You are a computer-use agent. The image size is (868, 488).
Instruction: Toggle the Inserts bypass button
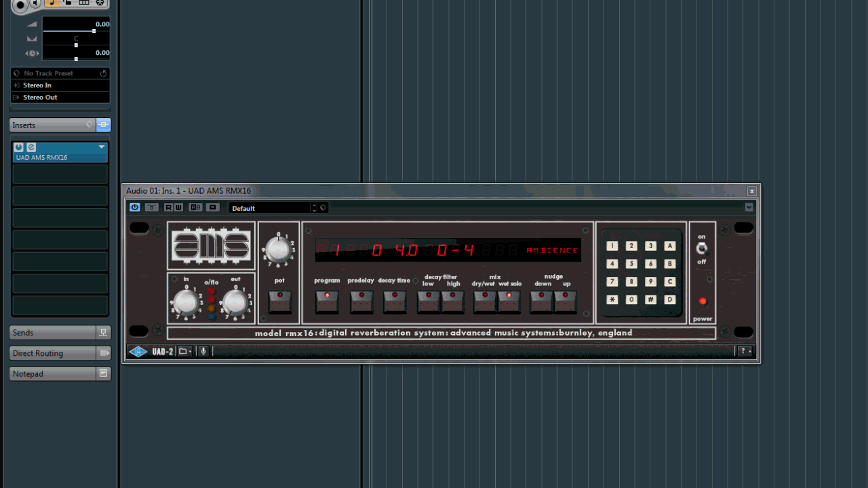pyautogui.click(x=103, y=125)
